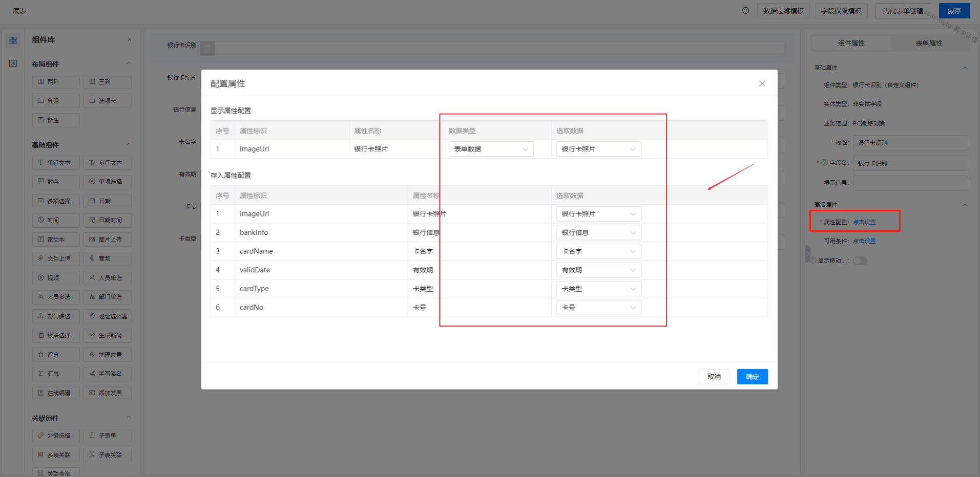
Task: Switch to the 表单属性 tab
Action: (928, 43)
